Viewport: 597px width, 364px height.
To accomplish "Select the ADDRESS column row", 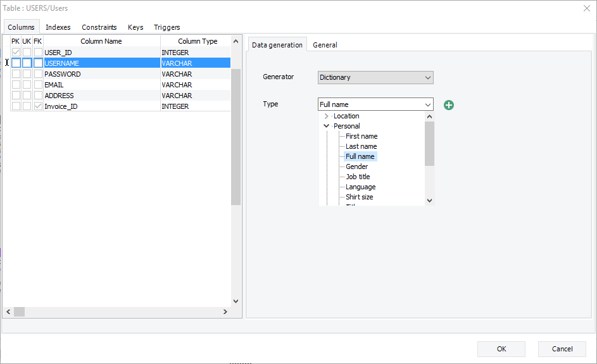I will click(59, 96).
